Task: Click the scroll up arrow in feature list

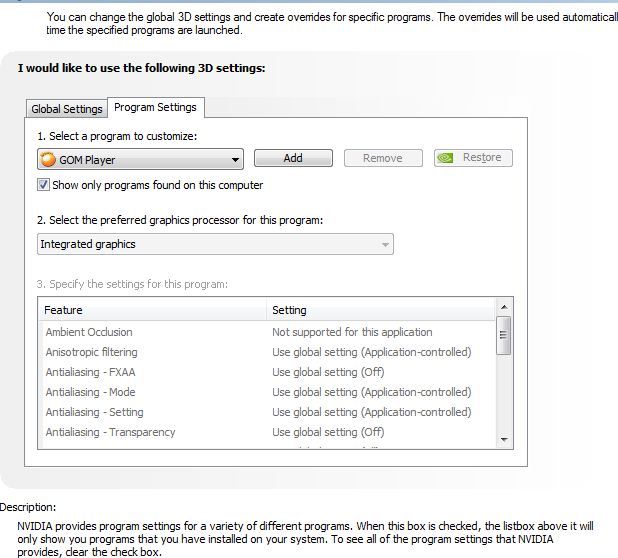Action: 504,307
